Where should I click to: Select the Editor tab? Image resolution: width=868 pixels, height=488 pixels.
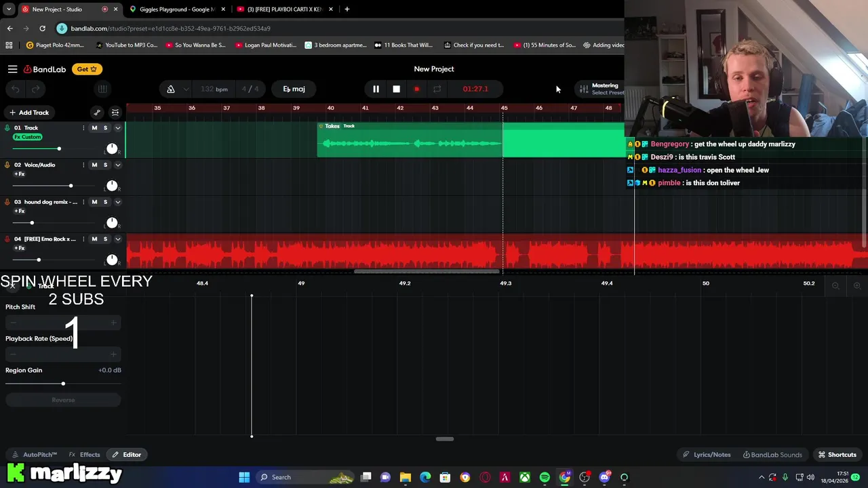(x=127, y=455)
